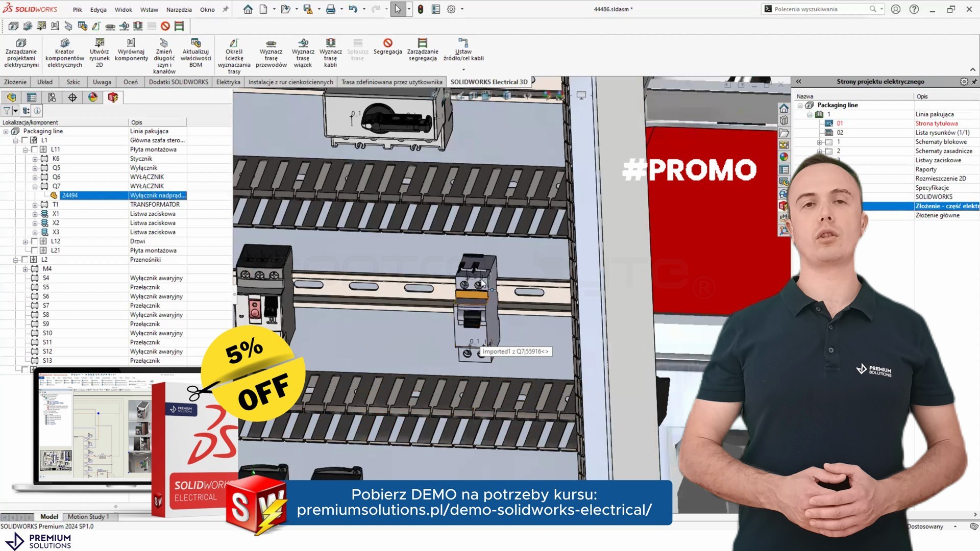The height and width of the screenshot is (551, 980).
Task: Collapse the Q7 tree node
Action: point(35,186)
